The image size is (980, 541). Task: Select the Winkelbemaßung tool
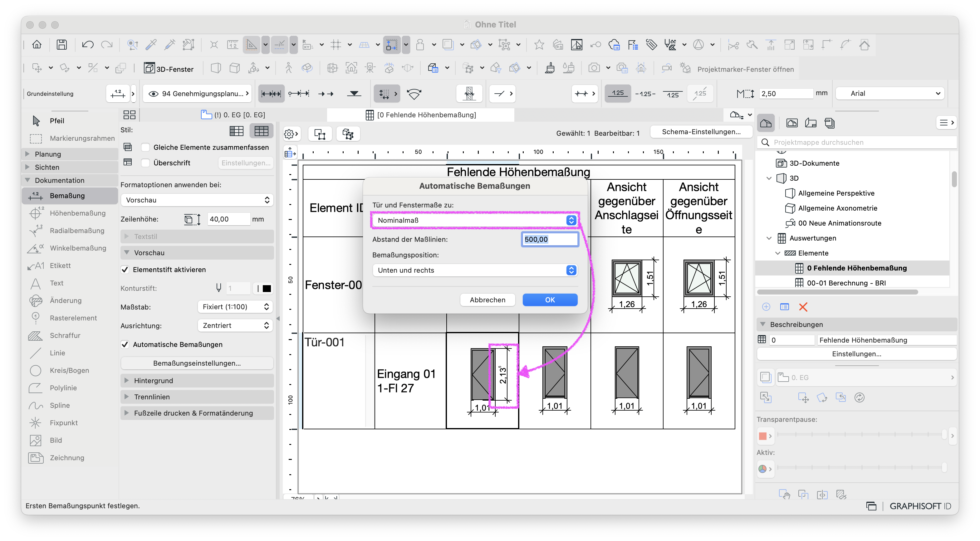(x=70, y=248)
